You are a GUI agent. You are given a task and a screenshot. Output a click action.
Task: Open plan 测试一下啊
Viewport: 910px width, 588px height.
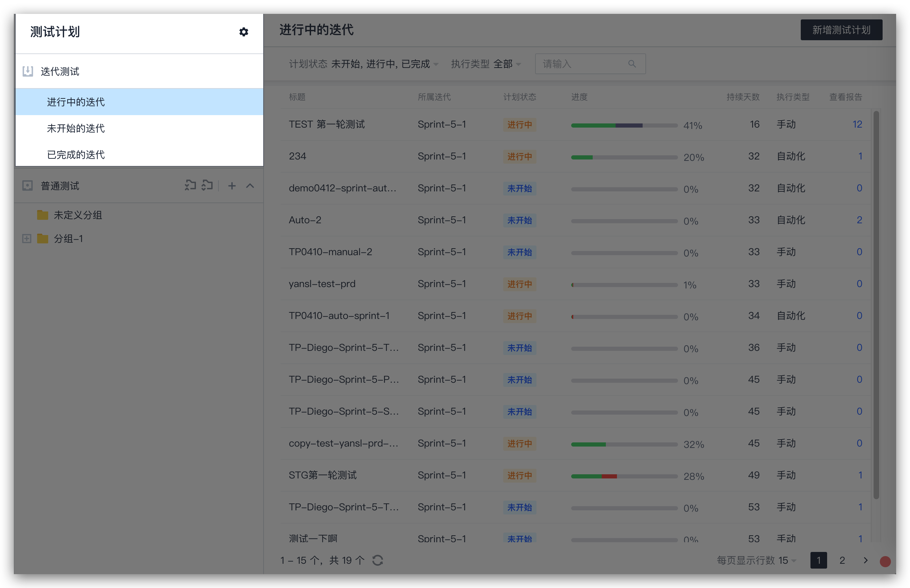click(313, 538)
